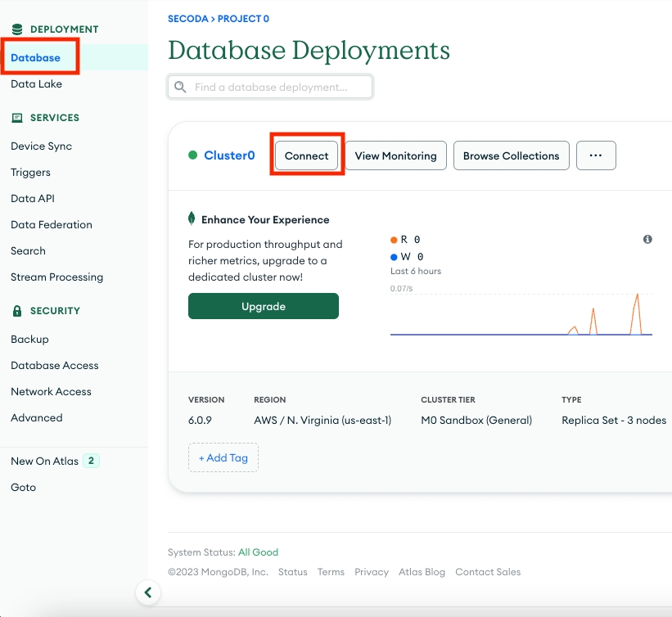Image resolution: width=672 pixels, height=617 pixels.
Task: Add a tag with + Add Tag
Action: click(x=223, y=457)
